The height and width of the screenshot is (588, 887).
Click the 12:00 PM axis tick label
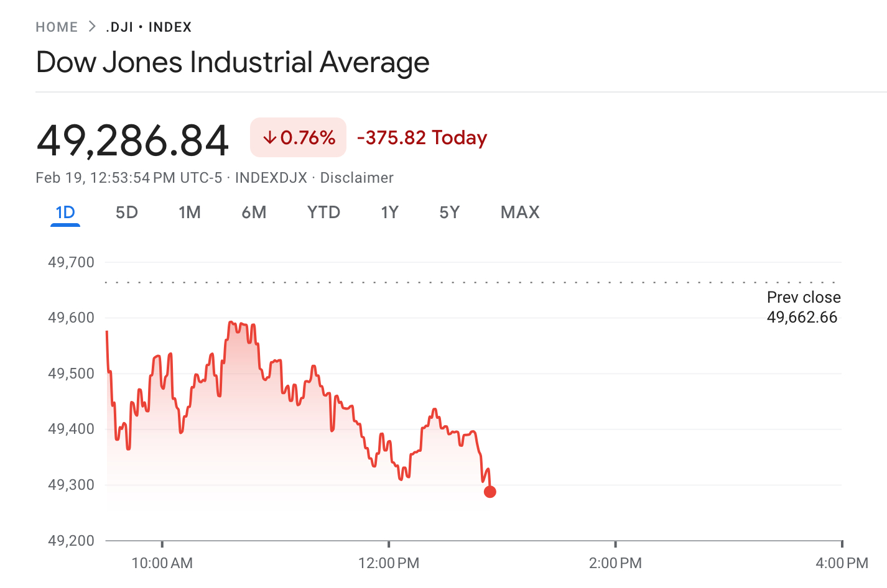tap(389, 563)
